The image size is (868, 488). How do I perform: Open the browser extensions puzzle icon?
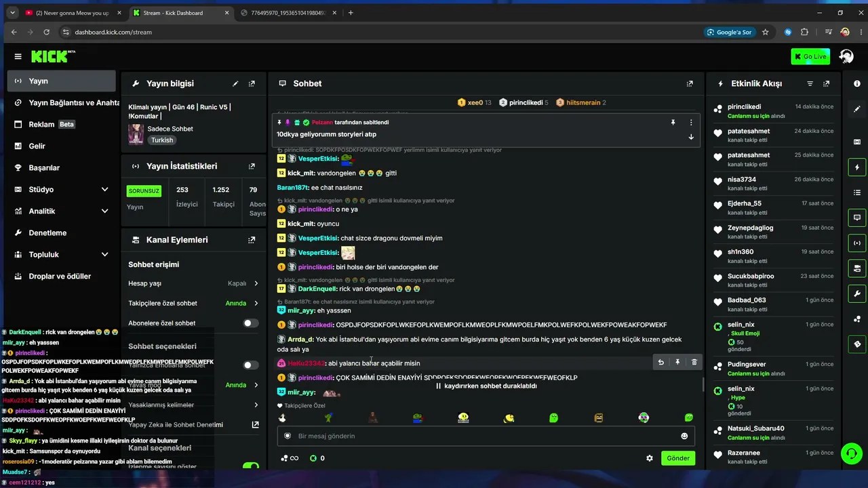tap(804, 32)
